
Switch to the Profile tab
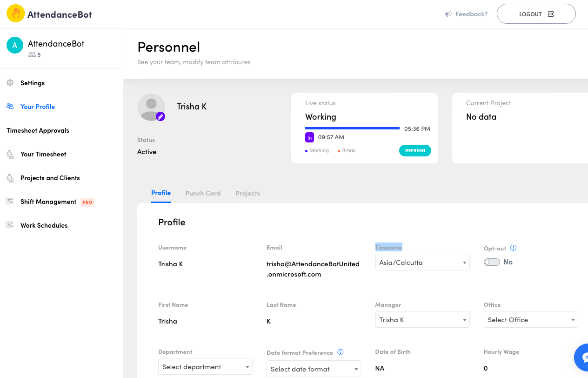click(161, 193)
